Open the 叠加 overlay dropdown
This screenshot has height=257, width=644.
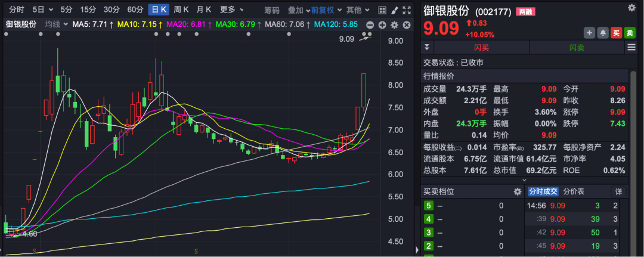298,10
